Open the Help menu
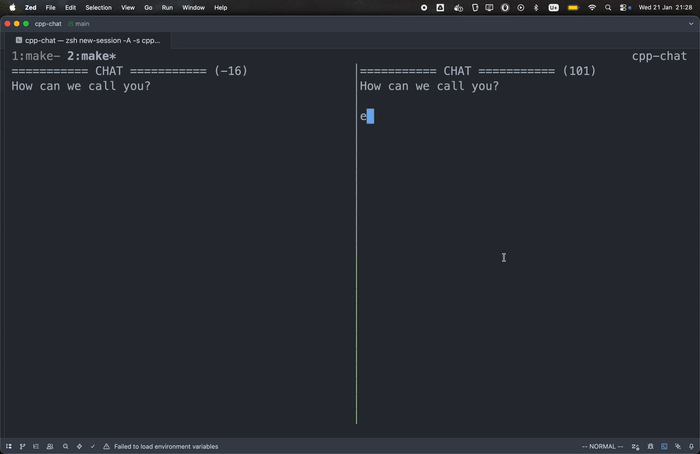Viewport: 700px width, 454px height. point(221,8)
